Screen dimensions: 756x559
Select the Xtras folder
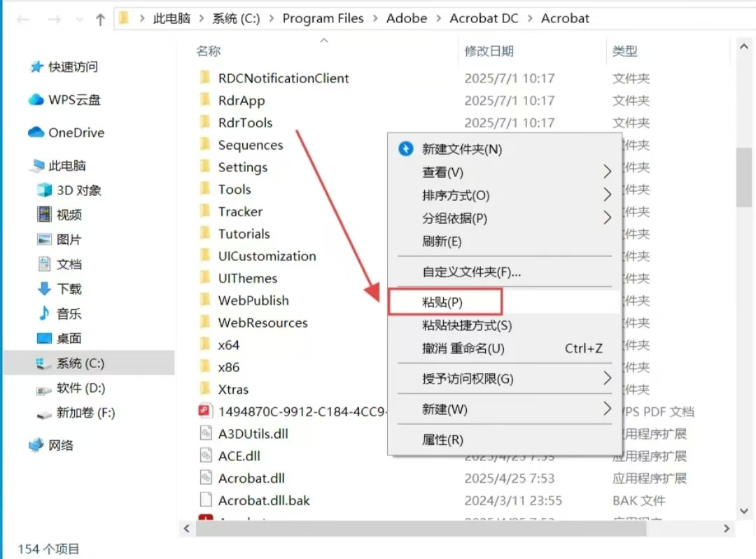click(233, 389)
